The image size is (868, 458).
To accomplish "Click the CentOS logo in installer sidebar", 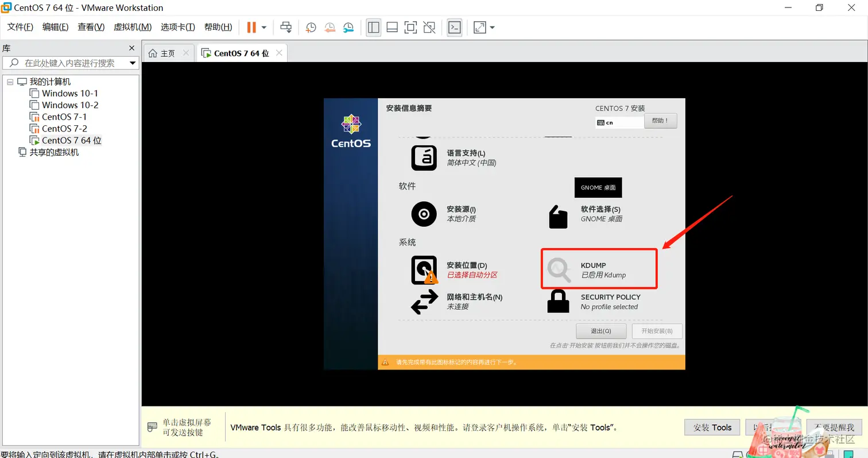I will pos(351,131).
